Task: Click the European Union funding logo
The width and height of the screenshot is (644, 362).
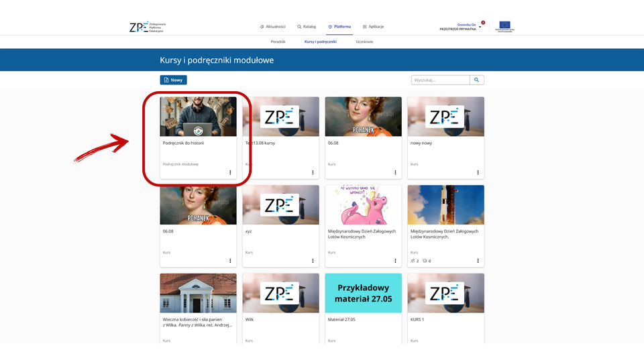Action: pos(504,27)
